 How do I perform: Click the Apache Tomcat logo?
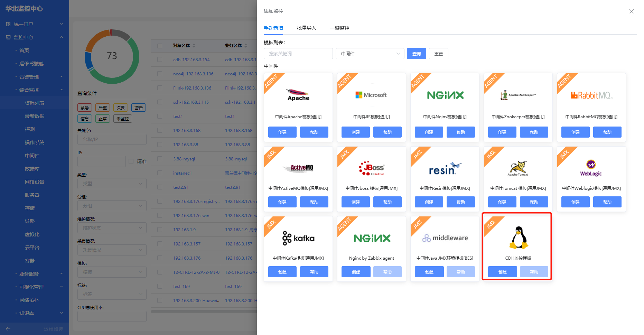pos(518,168)
